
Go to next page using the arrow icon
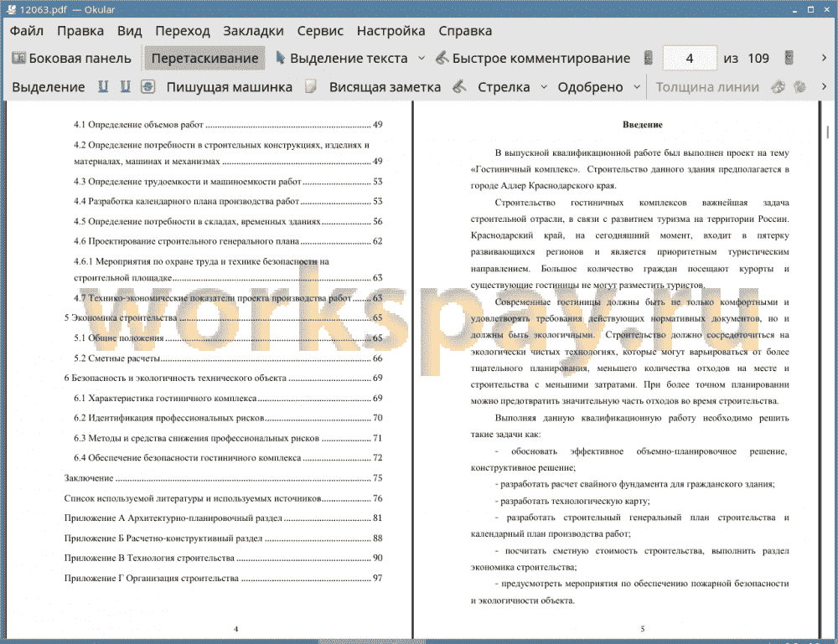789,58
